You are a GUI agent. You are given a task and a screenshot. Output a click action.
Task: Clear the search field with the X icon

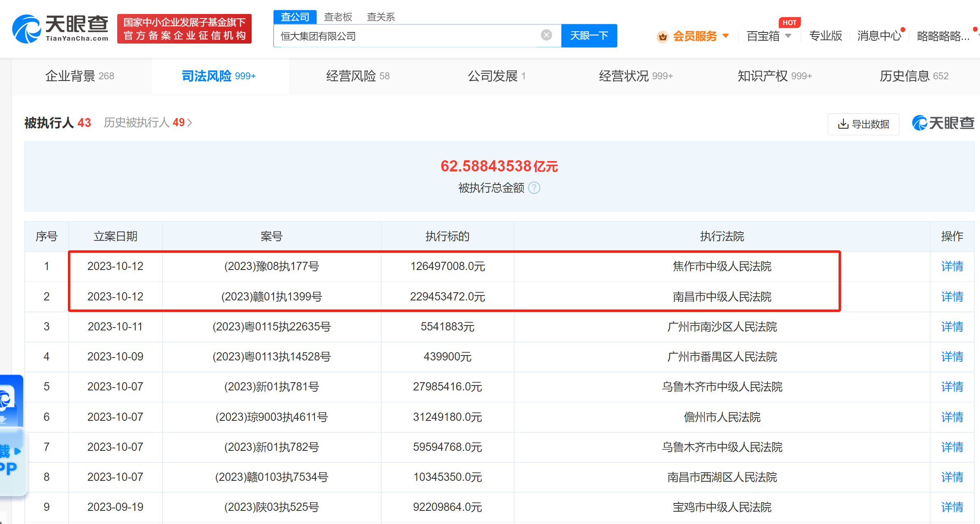546,35
